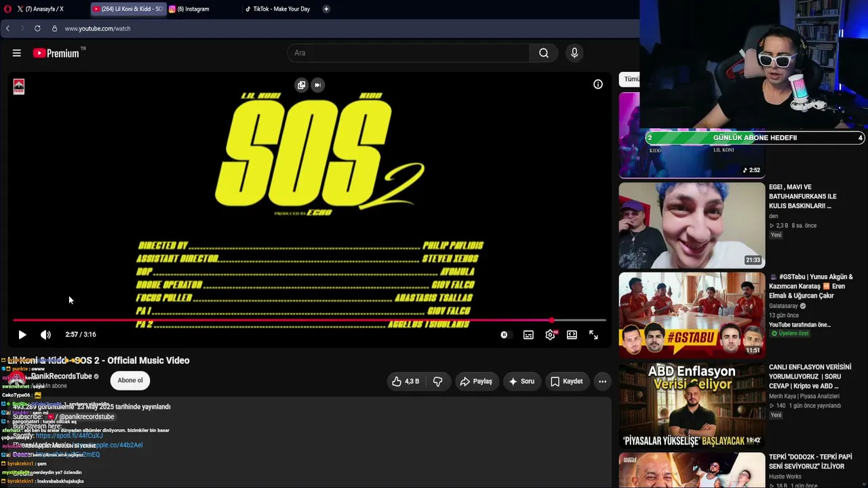Go back in browser history
This screenshot has height=488, width=868.
tap(7, 28)
